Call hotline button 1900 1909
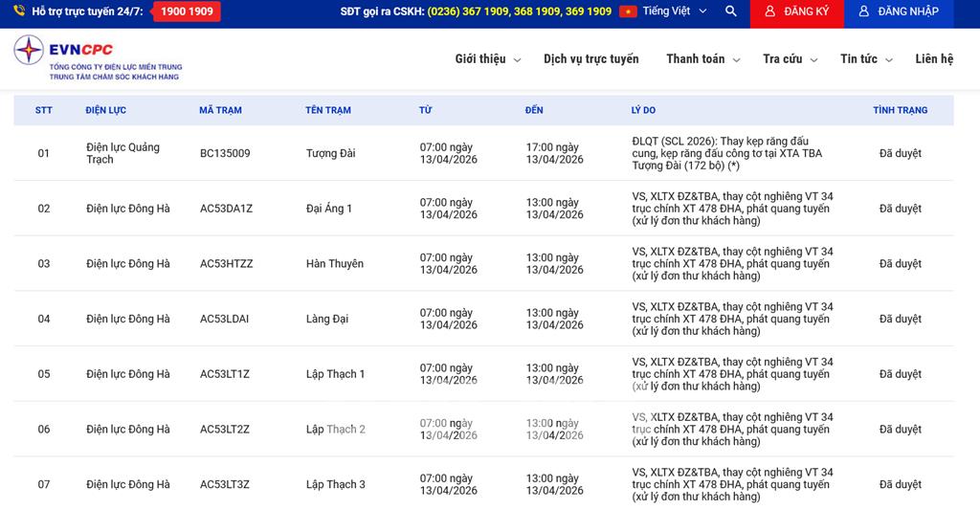The width and height of the screenshot is (980, 510). pyautogui.click(x=187, y=11)
